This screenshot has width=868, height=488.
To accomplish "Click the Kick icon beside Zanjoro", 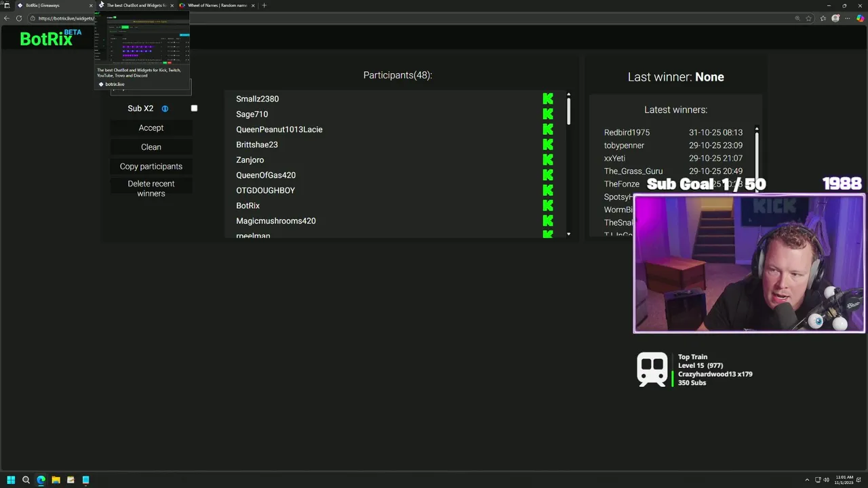I will 548,160.
